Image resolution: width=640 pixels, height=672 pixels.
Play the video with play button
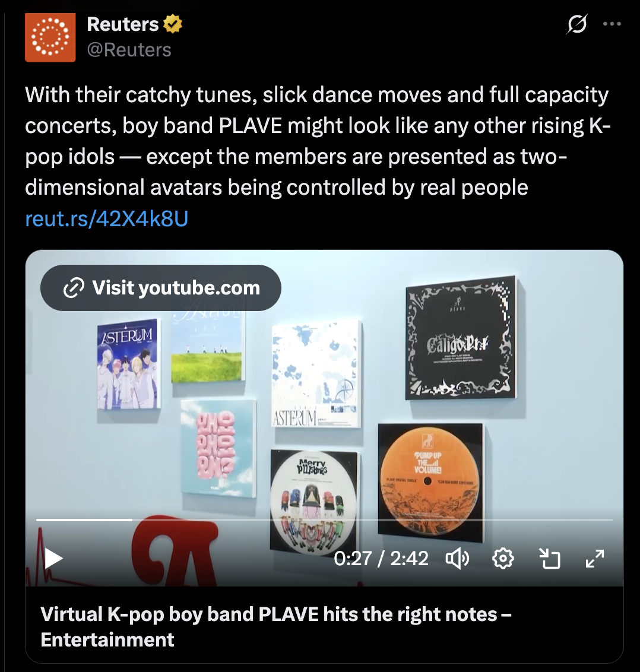54,559
